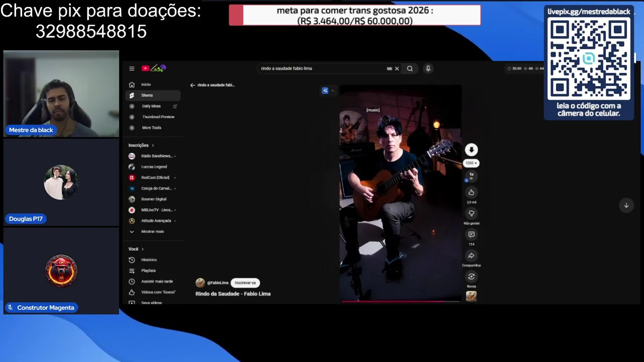Click the Construtor Magenta participant avatar
This screenshot has height=362, width=644.
click(x=61, y=270)
